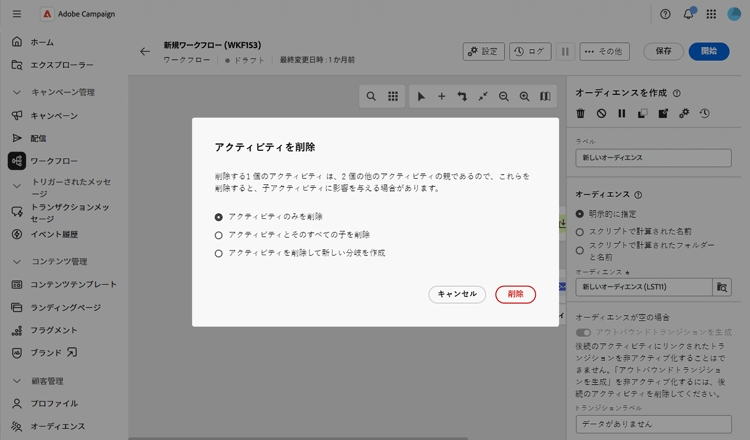Open the apps grid switcher
Image resolution: width=750 pixels, height=440 pixels.
point(711,14)
